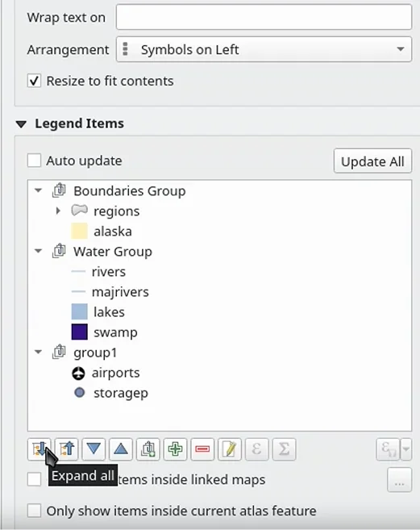Screen dimensions: 420x530
Task: Enable the Auto update checkbox
Action: pos(34,161)
